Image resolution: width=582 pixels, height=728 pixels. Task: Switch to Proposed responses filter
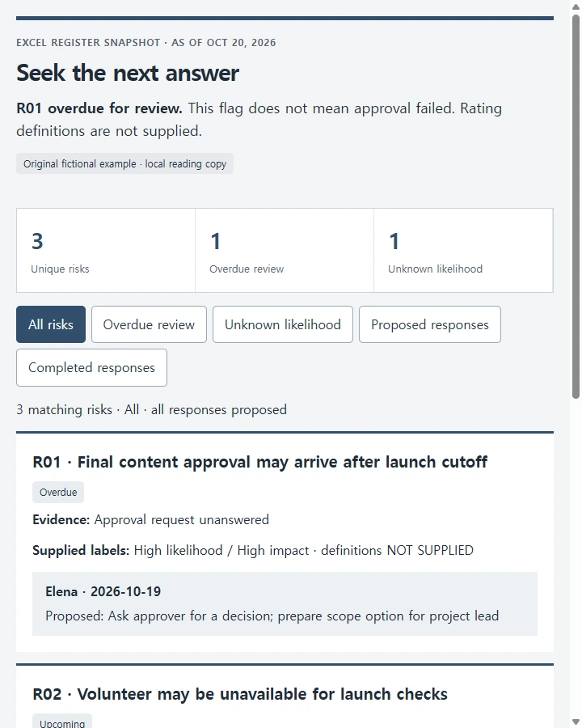pyautogui.click(x=430, y=324)
